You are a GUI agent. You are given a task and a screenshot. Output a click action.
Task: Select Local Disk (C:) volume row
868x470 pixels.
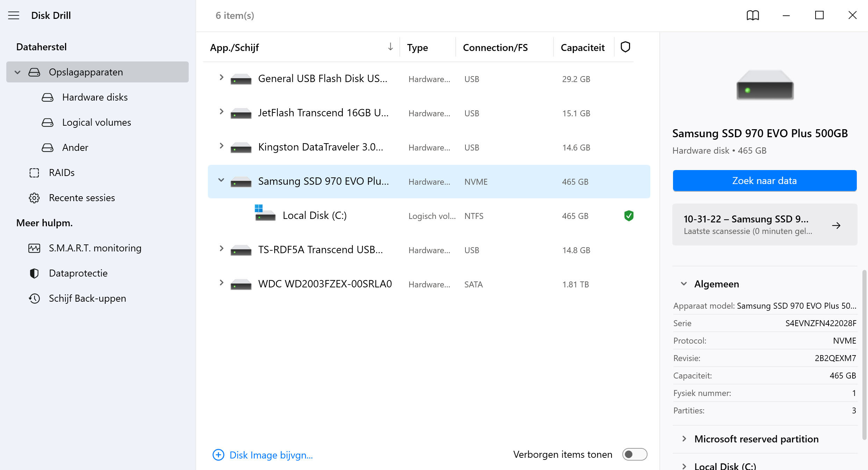tap(429, 216)
